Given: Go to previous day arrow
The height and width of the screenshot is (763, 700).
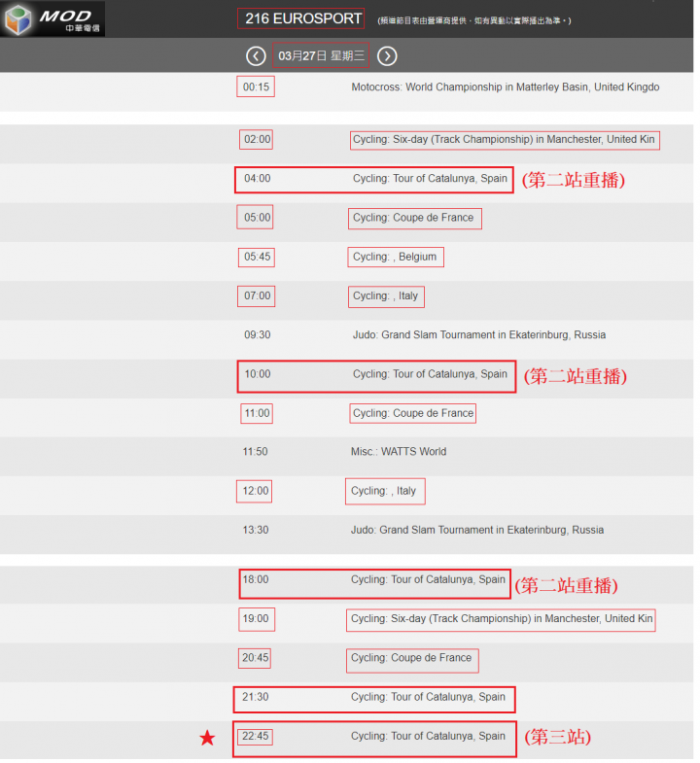Looking at the screenshot, I should [256, 56].
